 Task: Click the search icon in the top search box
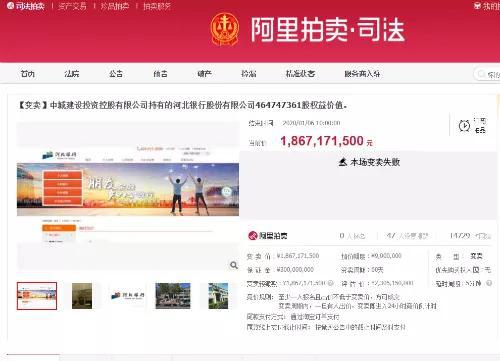[481, 74]
